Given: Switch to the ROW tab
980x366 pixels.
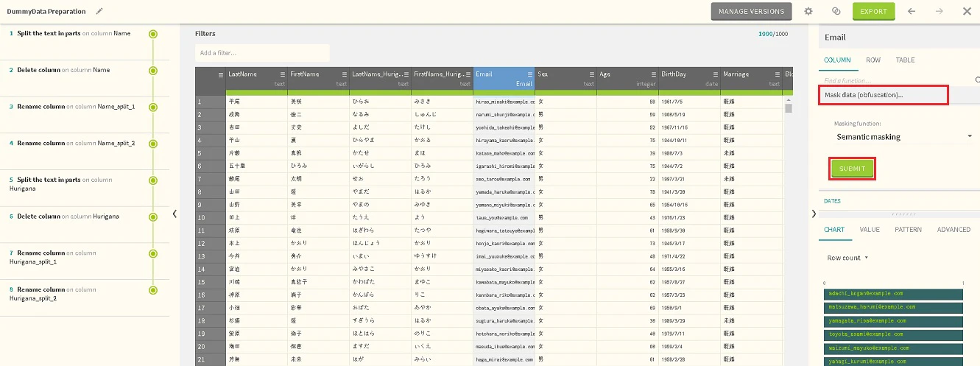Looking at the screenshot, I should coord(873,60).
